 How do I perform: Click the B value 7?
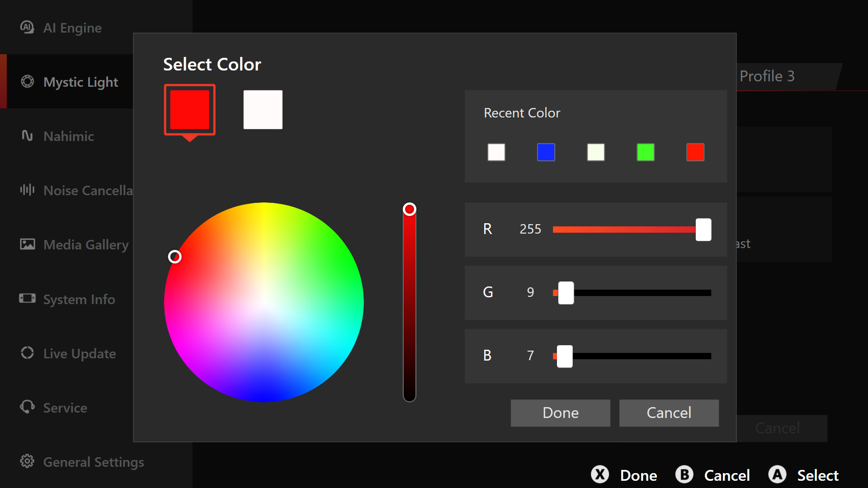[531, 356]
